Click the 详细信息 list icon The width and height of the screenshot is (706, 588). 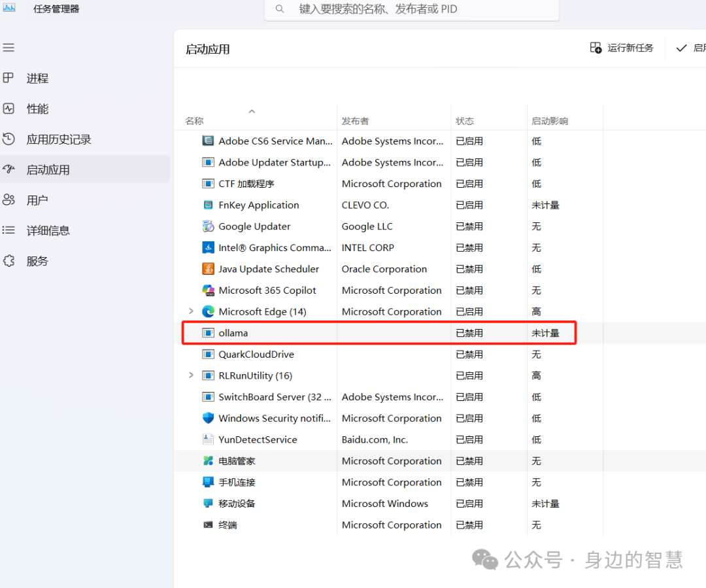coord(8,230)
